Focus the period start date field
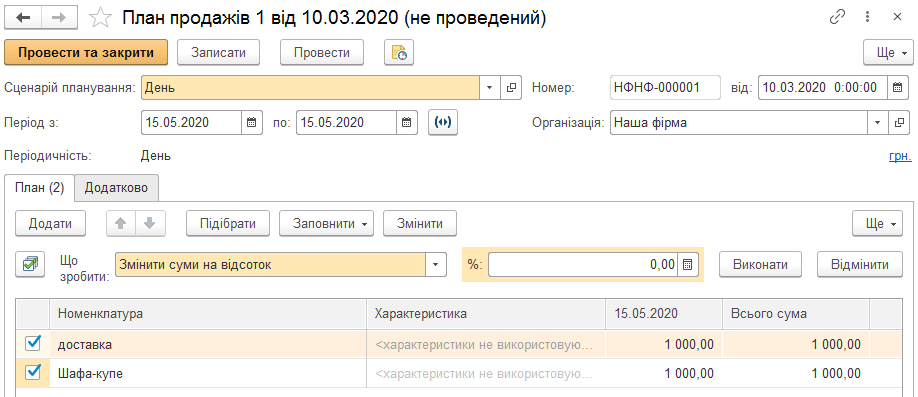Viewport: 918px width, 397px height. pyautogui.click(x=192, y=123)
